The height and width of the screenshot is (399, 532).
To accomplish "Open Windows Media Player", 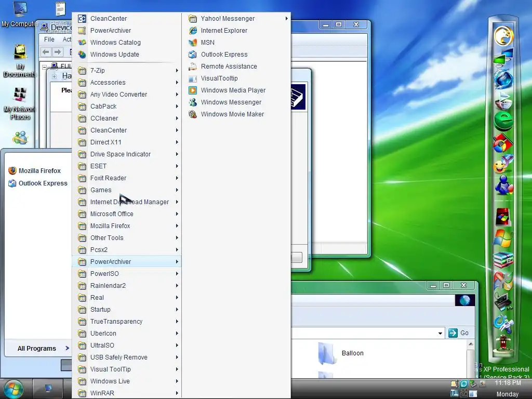I will coord(237,90).
